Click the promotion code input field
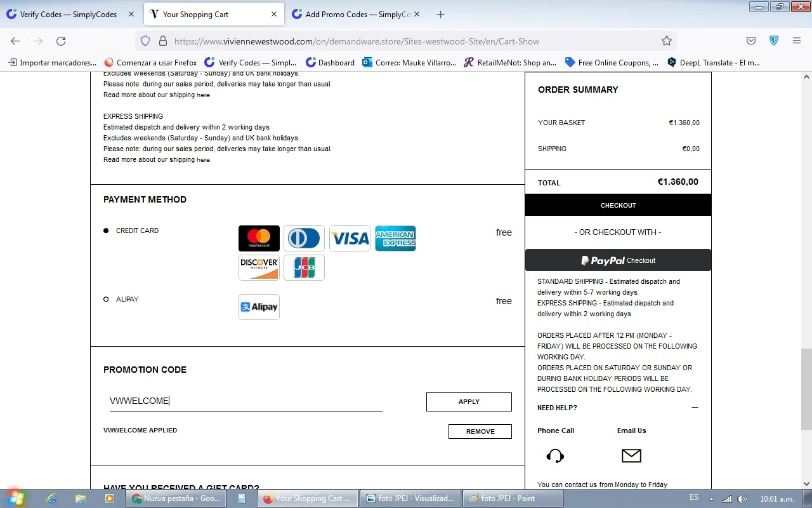Image resolution: width=812 pixels, height=508 pixels. [x=246, y=401]
